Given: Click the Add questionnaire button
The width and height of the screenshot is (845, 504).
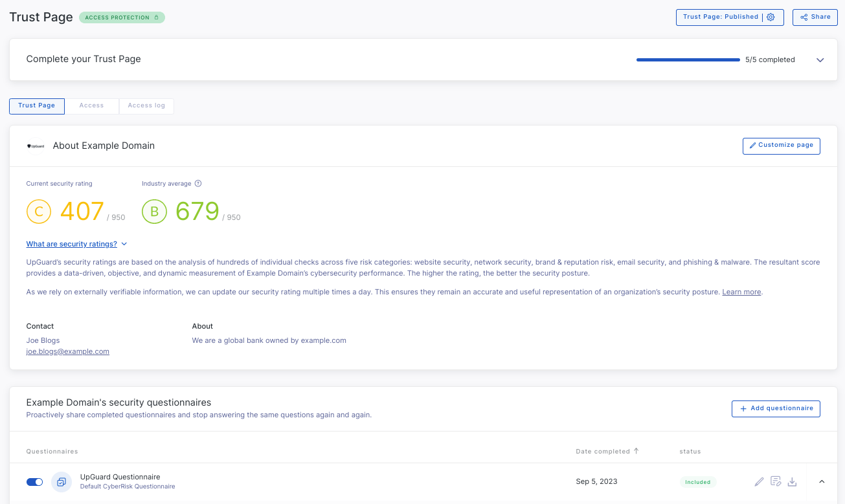Looking at the screenshot, I should click(776, 409).
